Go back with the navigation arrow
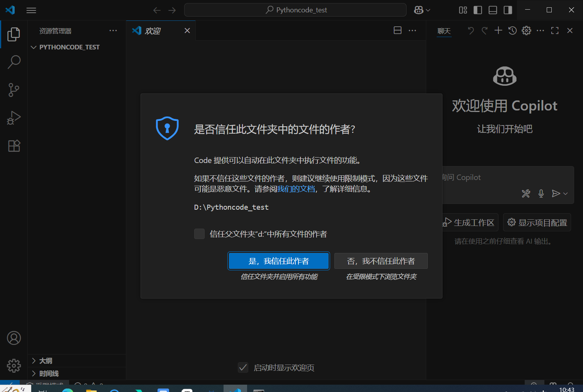583x392 pixels. pyautogui.click(x=157, y=10)
